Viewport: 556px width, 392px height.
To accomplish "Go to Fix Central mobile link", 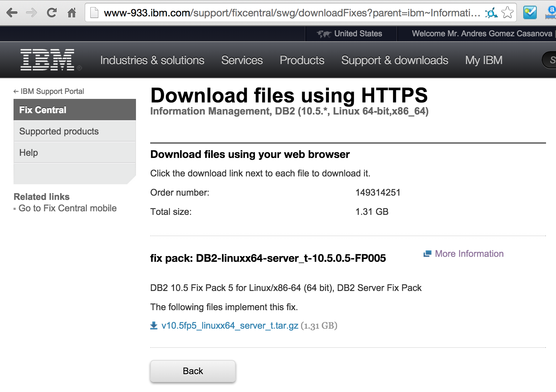I will [x=68, y=208].
